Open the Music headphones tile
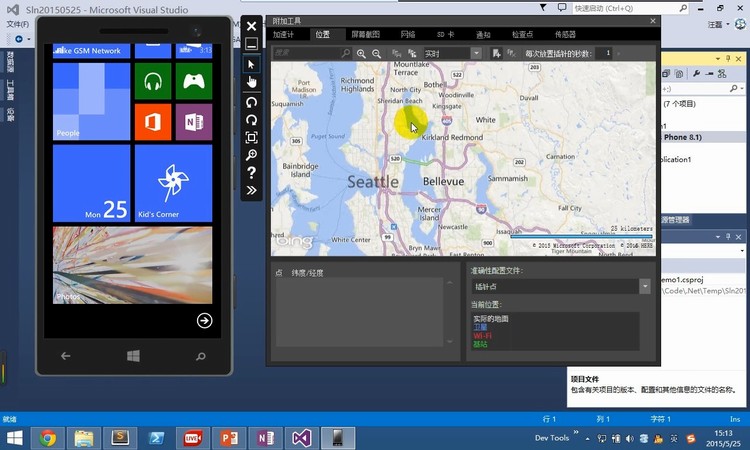This screenshot has height=450, width=750. [x=153, y=81]
